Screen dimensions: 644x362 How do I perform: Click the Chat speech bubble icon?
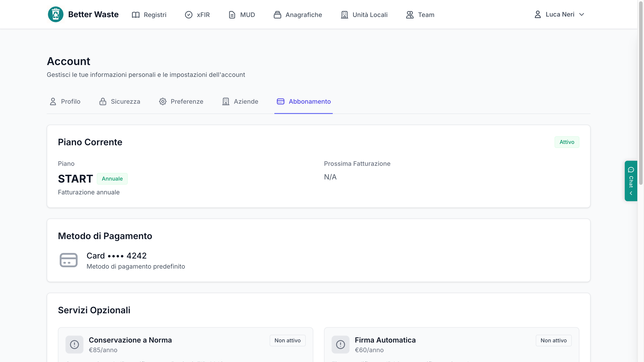click(x=631, y=170)
